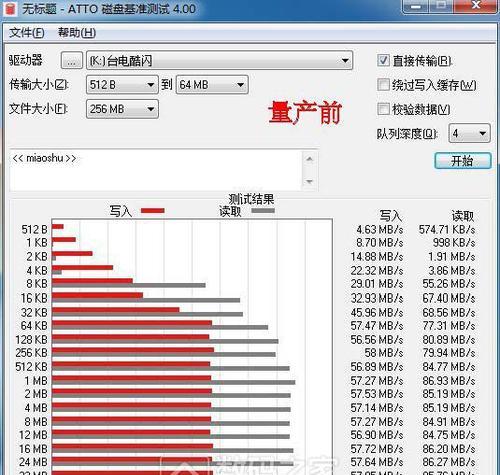
Task: Click the 写入 column header above results
Action: coord(391,216)
